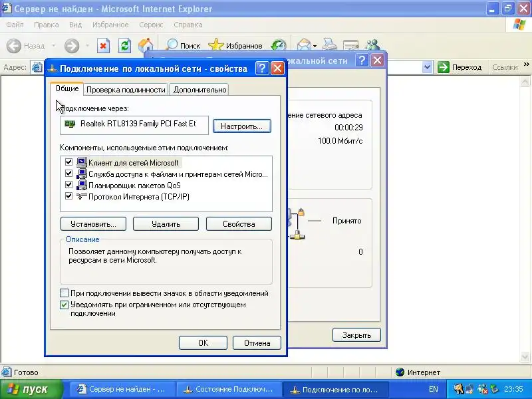532x399 pixels.
Task: Click the Windows flag logo in IE
Action: click(519, 25)
